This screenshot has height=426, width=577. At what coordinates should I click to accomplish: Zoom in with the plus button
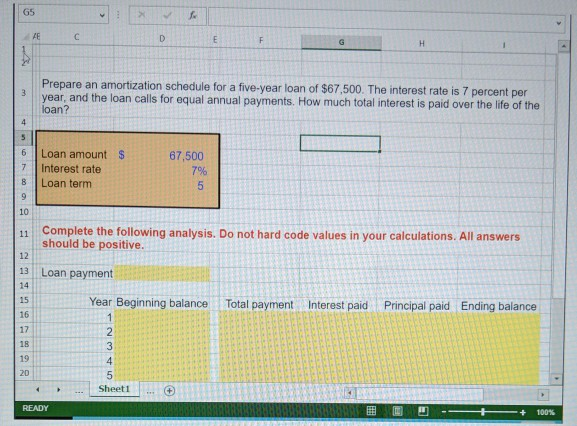523,412
